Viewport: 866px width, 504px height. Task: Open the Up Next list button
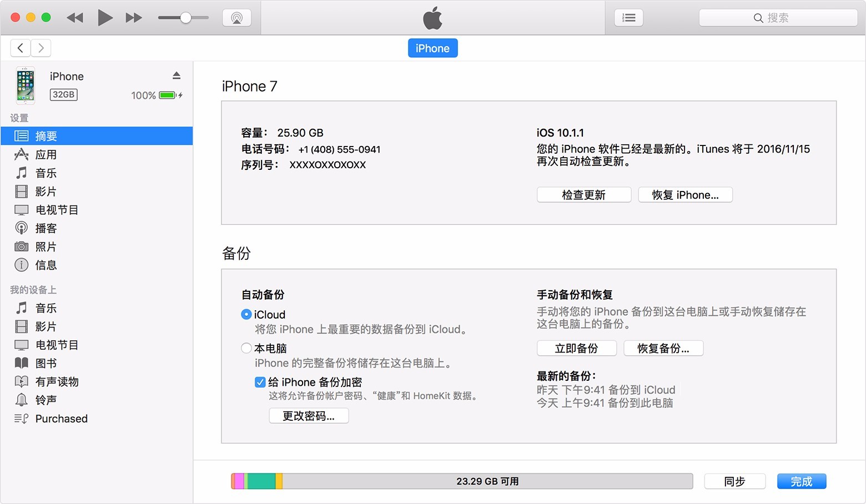click(x=629, y=18)
